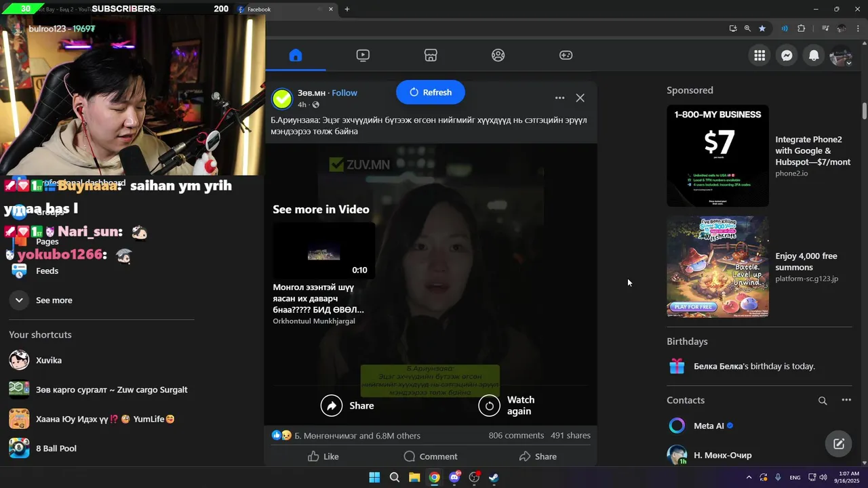Open the account profile menu
The height and width of the screenshot is (488, 868).
[841, 56]
